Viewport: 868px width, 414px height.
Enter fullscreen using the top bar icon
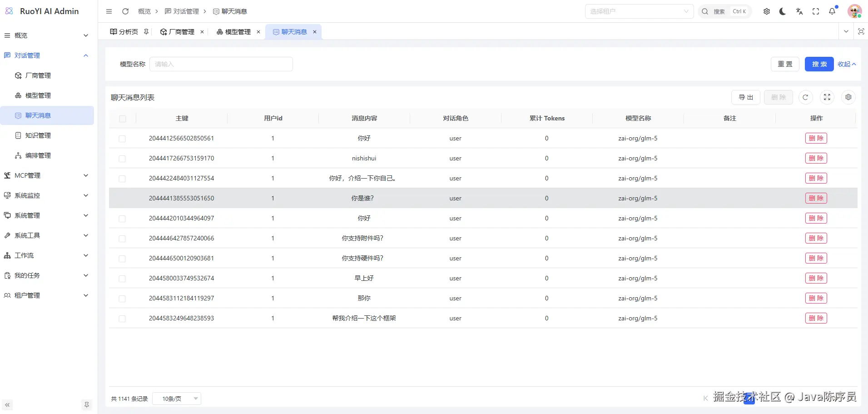point(816,11)
